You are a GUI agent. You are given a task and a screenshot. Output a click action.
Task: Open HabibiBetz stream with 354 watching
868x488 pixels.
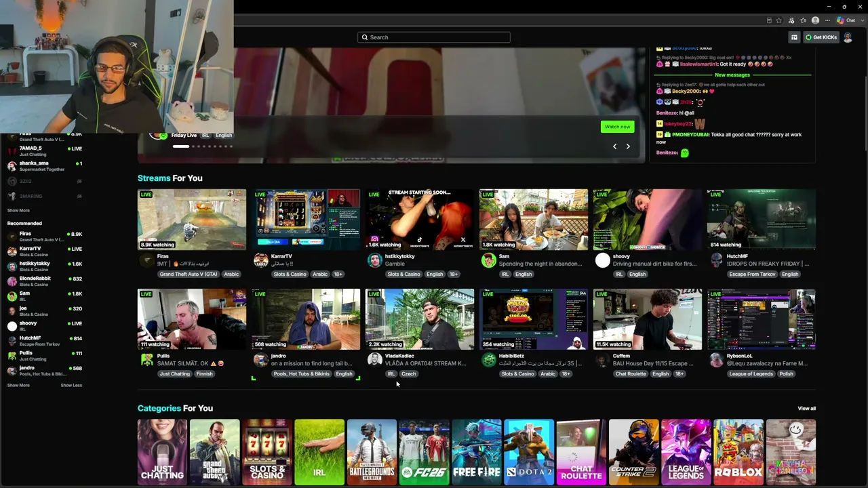(534, 319)
